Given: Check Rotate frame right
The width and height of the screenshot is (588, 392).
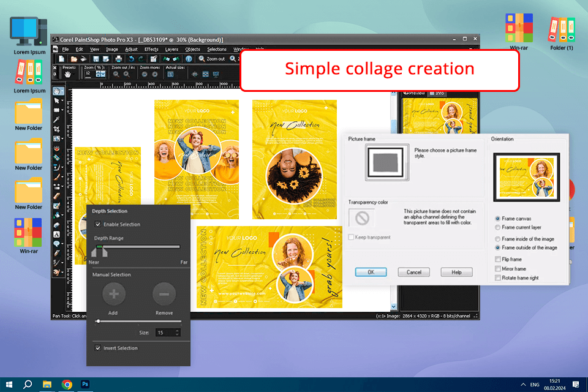Looking at the screenshot, I should (x=497, y=278).
